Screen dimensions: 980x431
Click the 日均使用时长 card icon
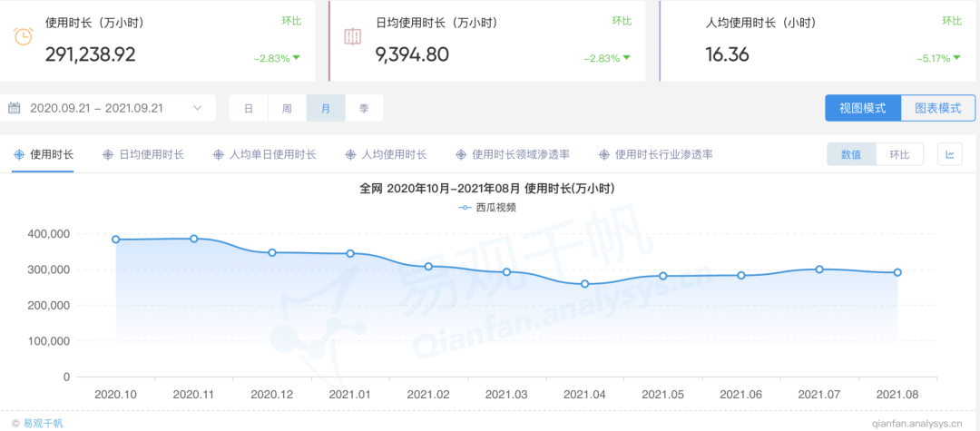pos(353,36)
